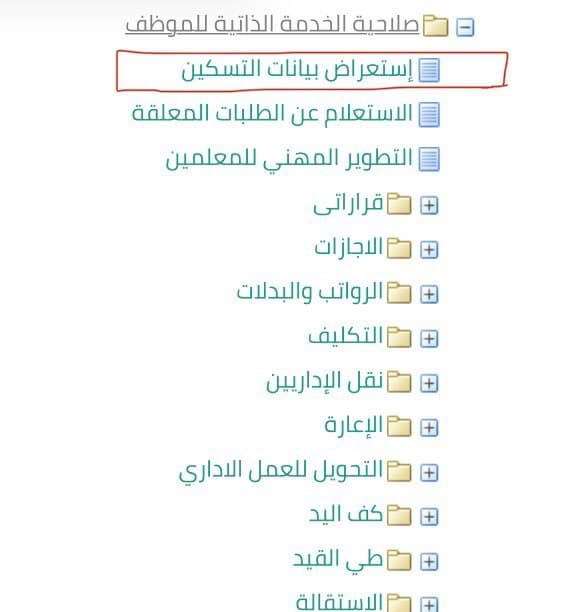587x612 pixels.
Task: Click the folder icon of الاجازات
Action: coord(399,248)
